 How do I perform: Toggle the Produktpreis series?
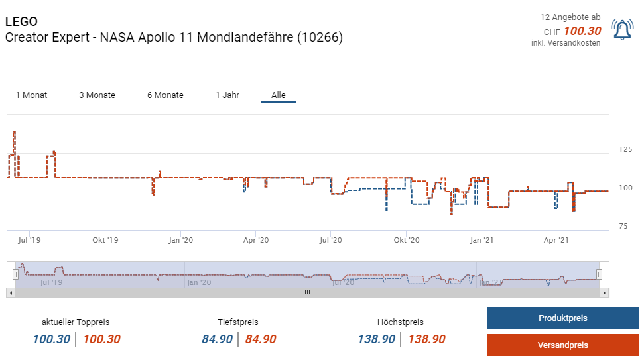click(562, 318)
